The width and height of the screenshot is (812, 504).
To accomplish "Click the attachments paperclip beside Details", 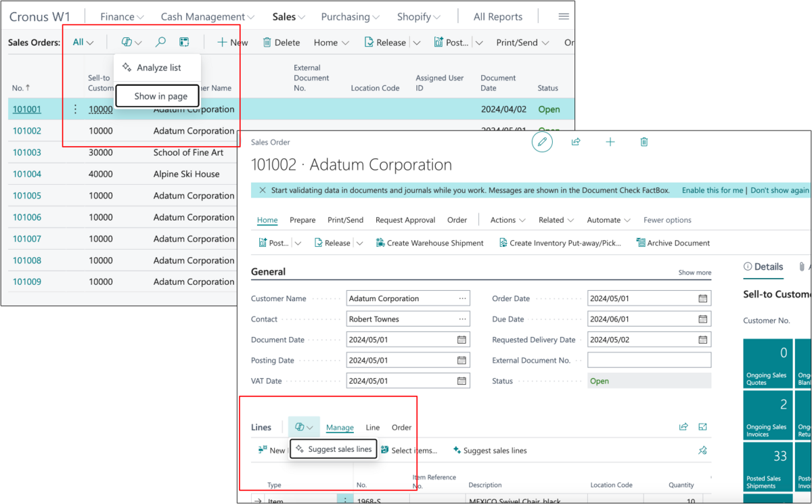I will point(801,267).
